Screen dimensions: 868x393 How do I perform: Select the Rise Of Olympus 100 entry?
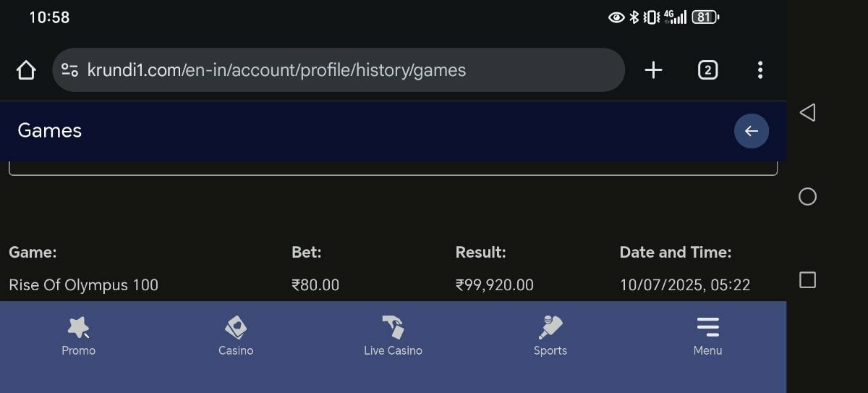pos(83,285)
